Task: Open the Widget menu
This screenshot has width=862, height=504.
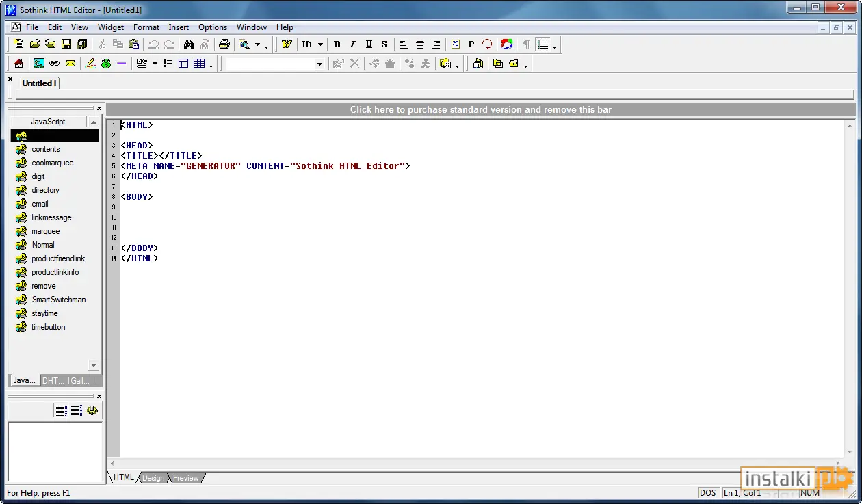Action: (x=111, y=27)
